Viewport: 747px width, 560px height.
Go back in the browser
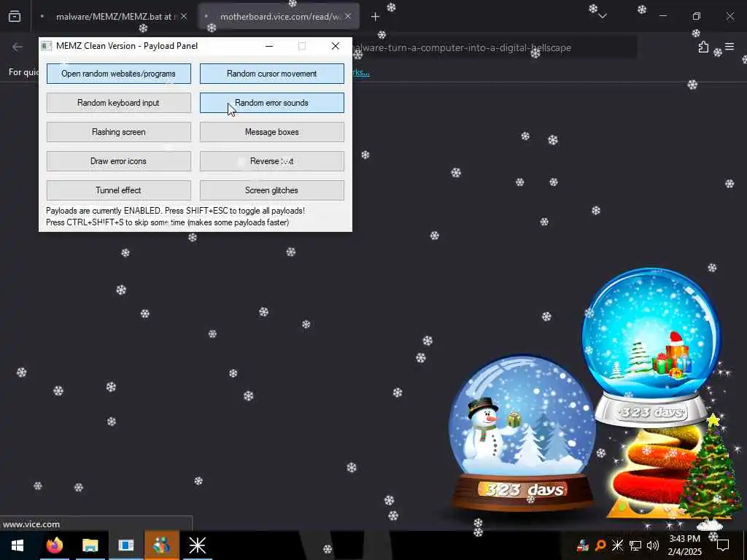point(18,47)
